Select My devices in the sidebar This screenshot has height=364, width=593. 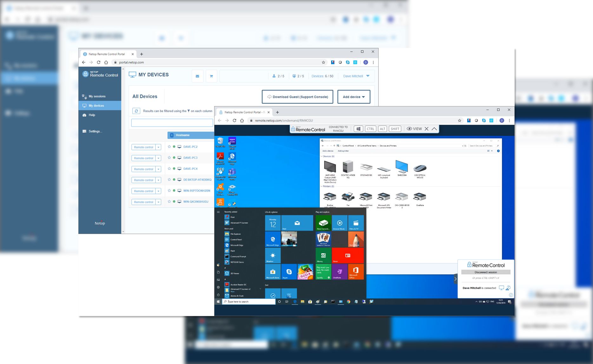(x=100, y=106)
